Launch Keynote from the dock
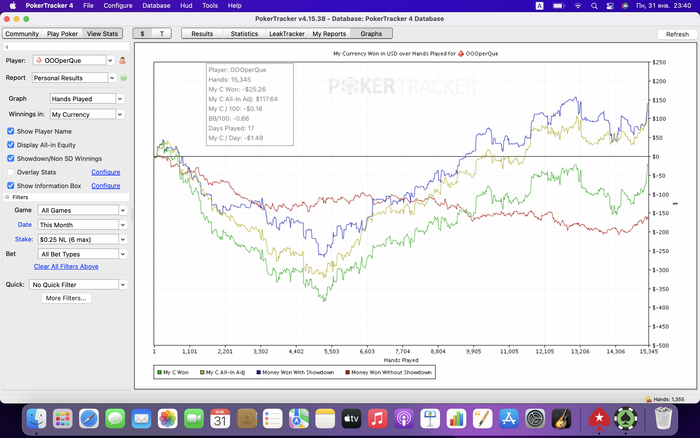This screenshot has height=438, width=700. point(430,419)
